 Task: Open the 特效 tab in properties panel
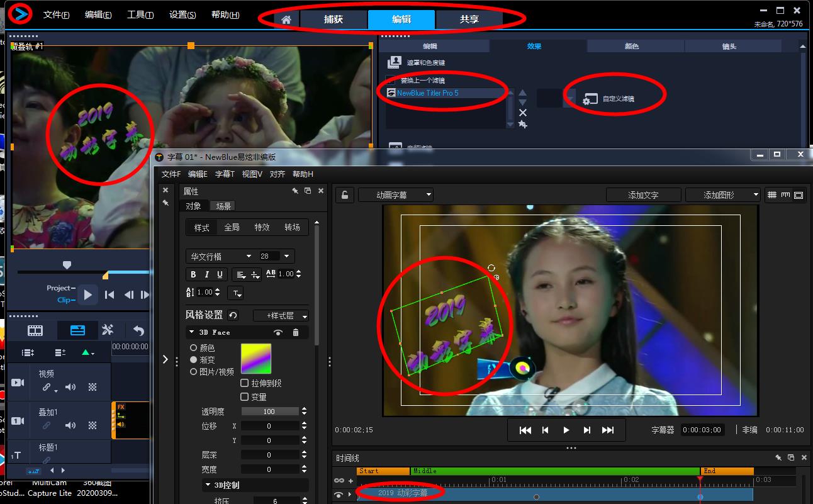click(262, 227)
